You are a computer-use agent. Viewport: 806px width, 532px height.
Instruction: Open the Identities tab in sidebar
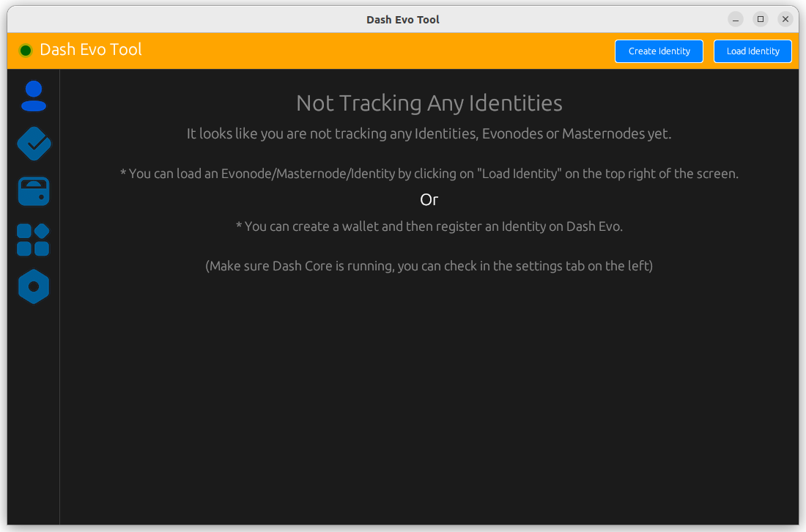click(34, 96)
